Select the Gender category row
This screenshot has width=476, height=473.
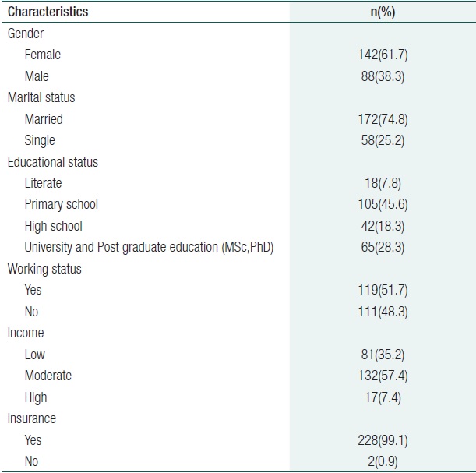click(26, 34)
